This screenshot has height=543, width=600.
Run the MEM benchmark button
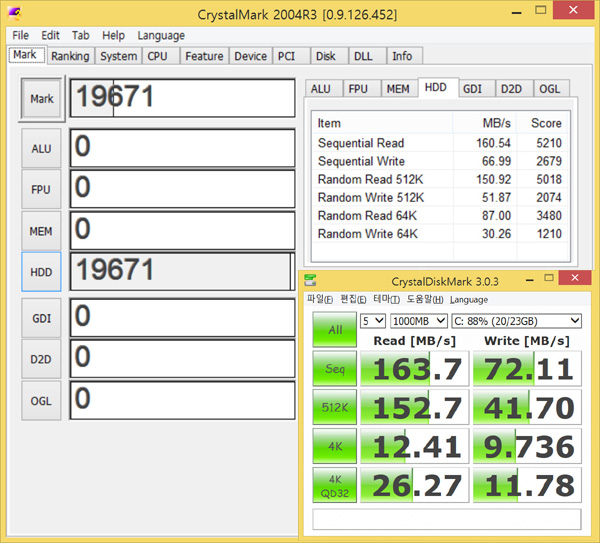tap(41, 231)
